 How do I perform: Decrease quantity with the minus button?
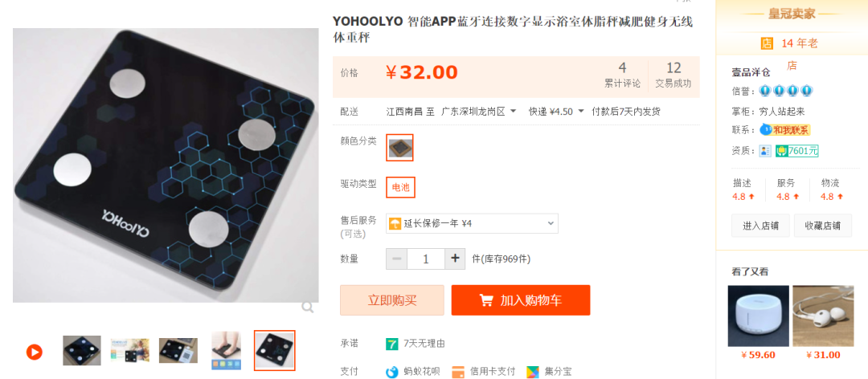tap(397, 259)
